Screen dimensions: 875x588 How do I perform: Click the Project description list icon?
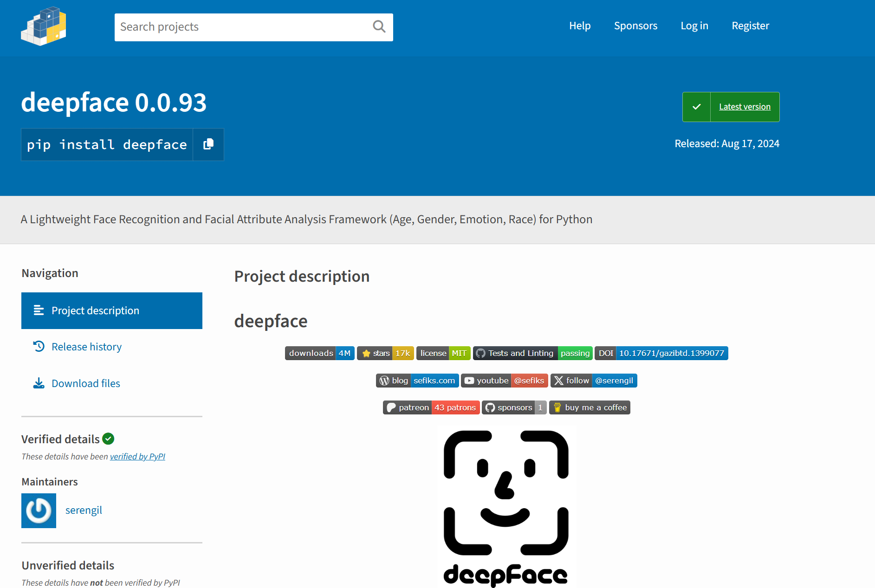click(39, 310)
